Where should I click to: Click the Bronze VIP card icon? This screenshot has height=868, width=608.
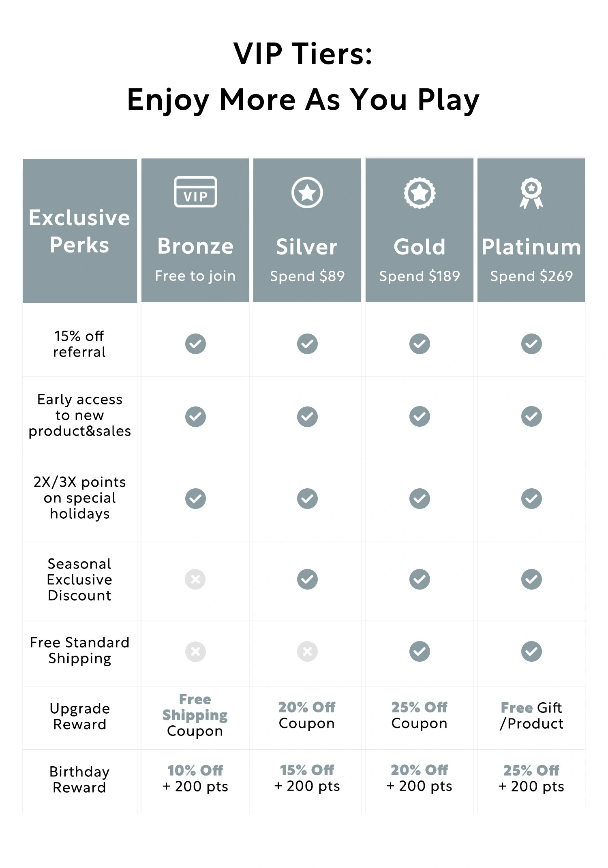(x=195, y=192)
